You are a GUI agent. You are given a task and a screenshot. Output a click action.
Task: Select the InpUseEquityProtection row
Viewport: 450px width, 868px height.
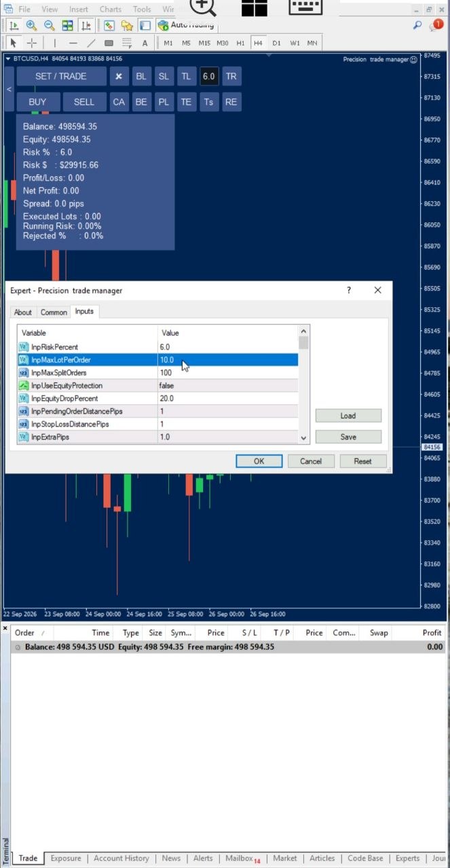coord(157,385)
